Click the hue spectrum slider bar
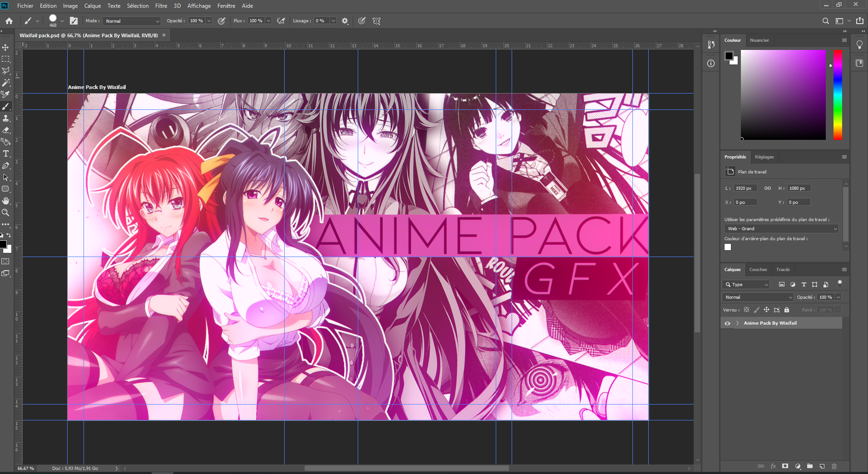Screen dimensions: 868x474 (x=838, y=94)
